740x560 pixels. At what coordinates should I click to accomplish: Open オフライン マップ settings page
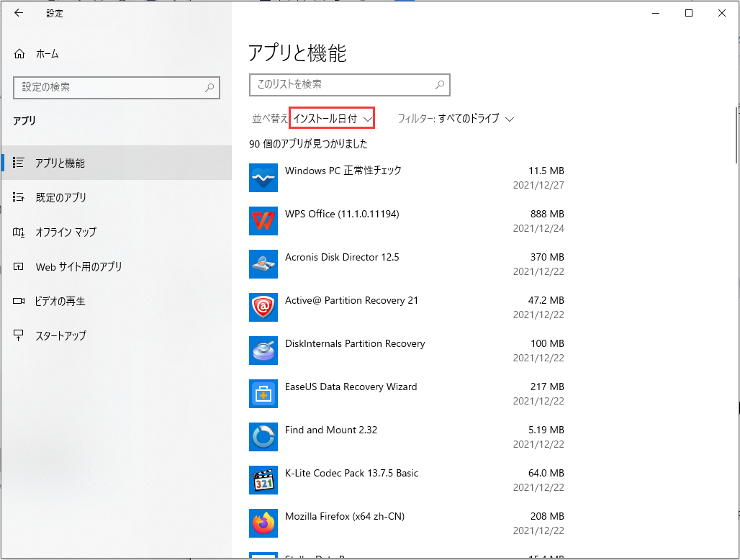66,232
